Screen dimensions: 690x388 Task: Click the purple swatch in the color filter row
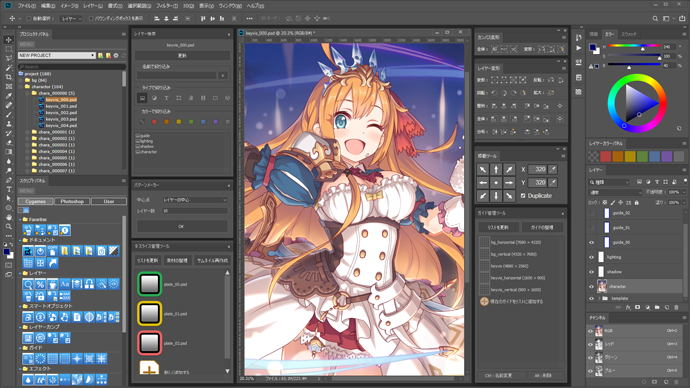click(215, 122)
